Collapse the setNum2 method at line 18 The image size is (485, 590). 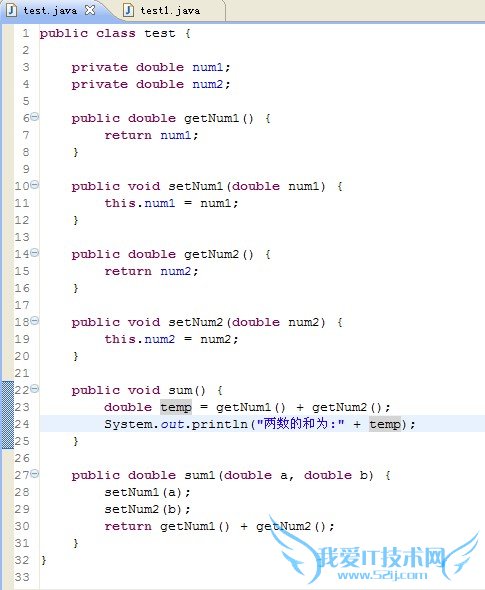(34, 321)
